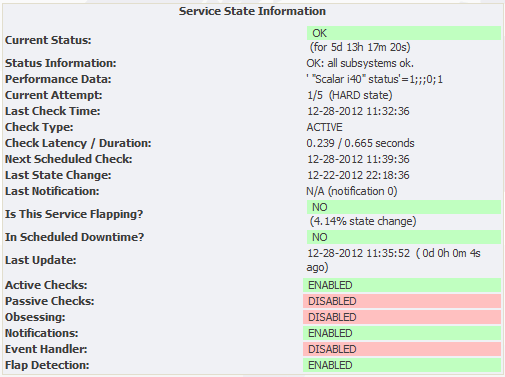Click the green OK current status bar

pyautogui.click(x=404, y=33)
